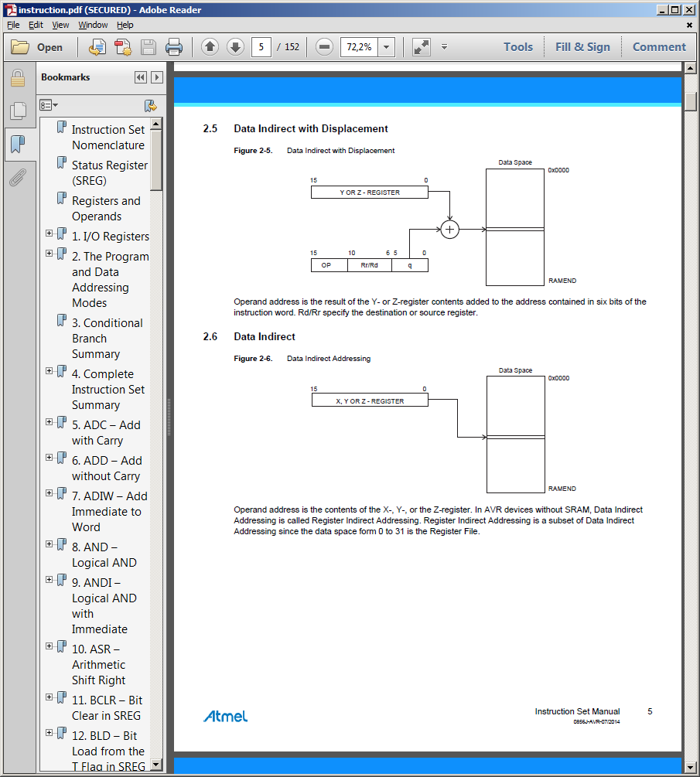Open the bookmarks options menu dropdown
The image size is (700, 777).
(49, 105)
